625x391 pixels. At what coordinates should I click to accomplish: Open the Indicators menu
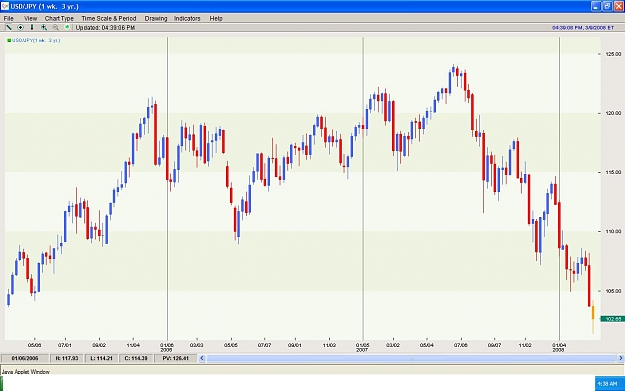pos(187,18)
